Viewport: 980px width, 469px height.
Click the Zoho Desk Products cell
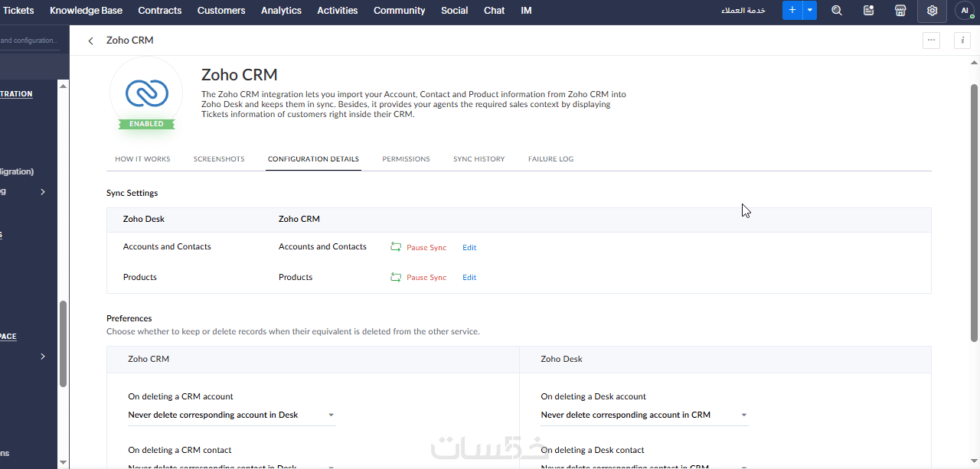140,277
